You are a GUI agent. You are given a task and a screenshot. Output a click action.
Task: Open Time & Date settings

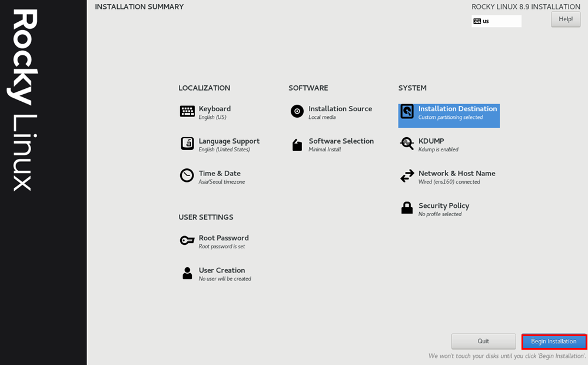220,173
